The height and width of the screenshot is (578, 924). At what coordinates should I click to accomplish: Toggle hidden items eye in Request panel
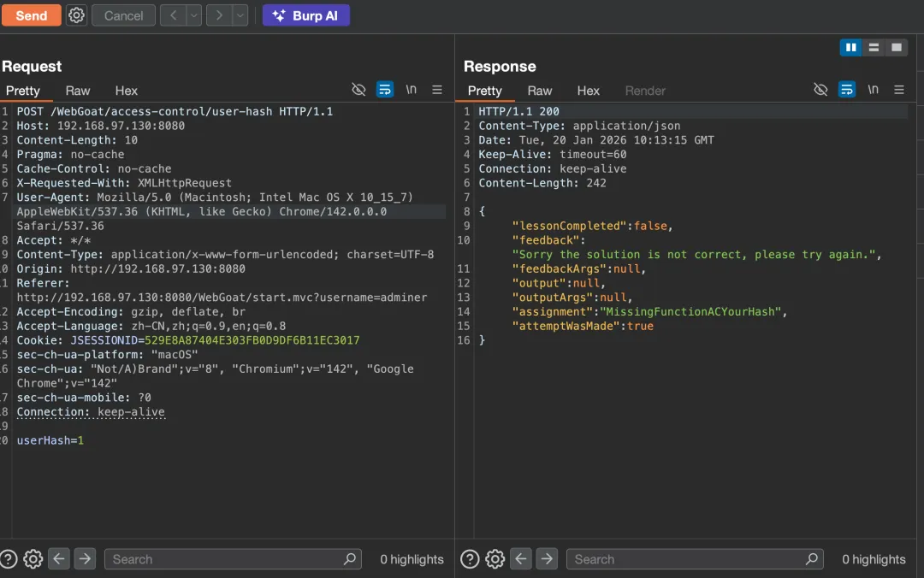[359, 90]
